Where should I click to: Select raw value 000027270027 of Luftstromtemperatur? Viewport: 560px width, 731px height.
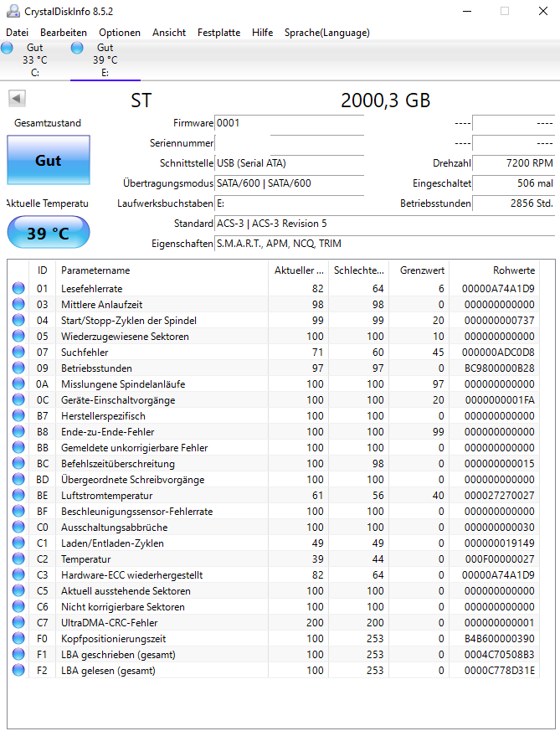coord(499,495)
